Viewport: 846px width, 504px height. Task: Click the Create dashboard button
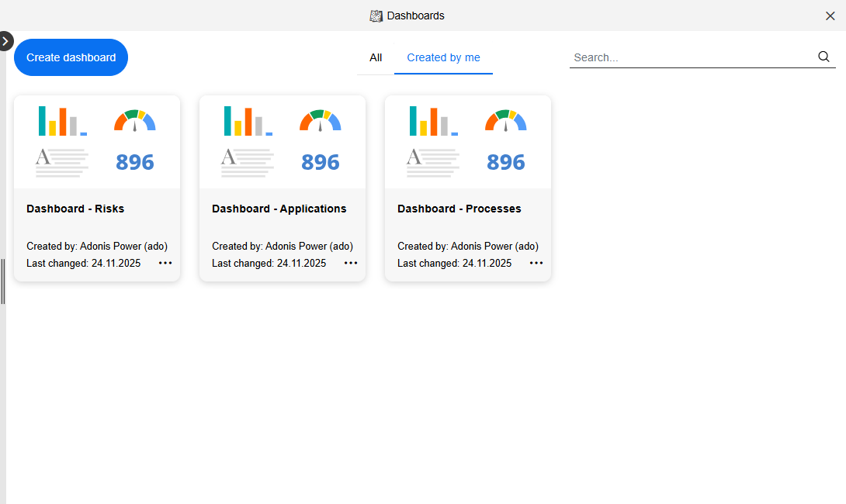pyautogui.click(x=71, y=57)
